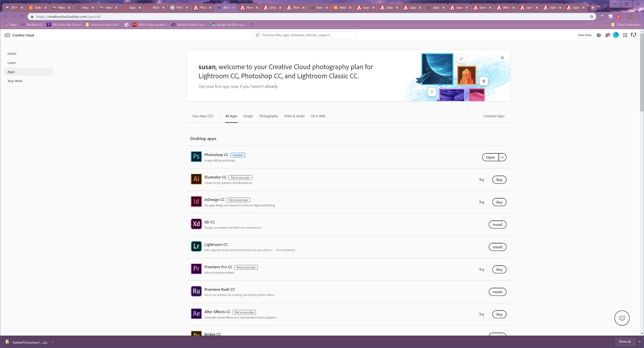The height and width of the screenshot is (348, 644).
Task: Open the MailMail (2) bookmark
Action: click(32, 25)
